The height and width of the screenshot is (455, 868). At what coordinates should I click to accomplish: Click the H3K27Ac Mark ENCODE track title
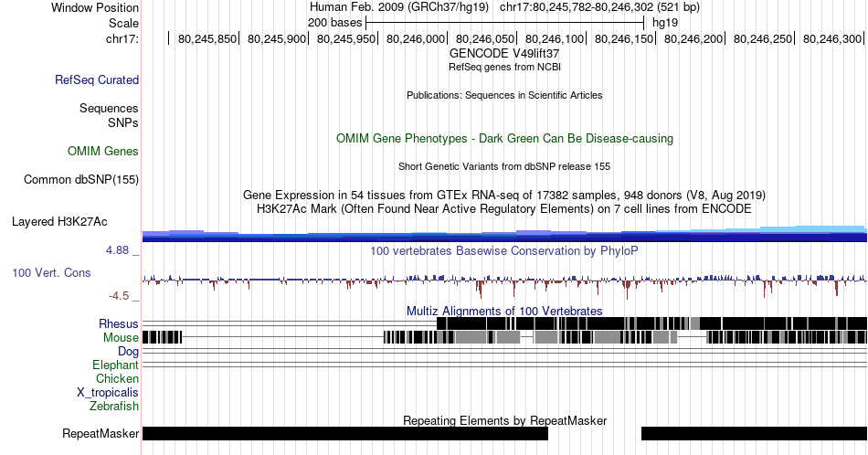tap(504, 208)
